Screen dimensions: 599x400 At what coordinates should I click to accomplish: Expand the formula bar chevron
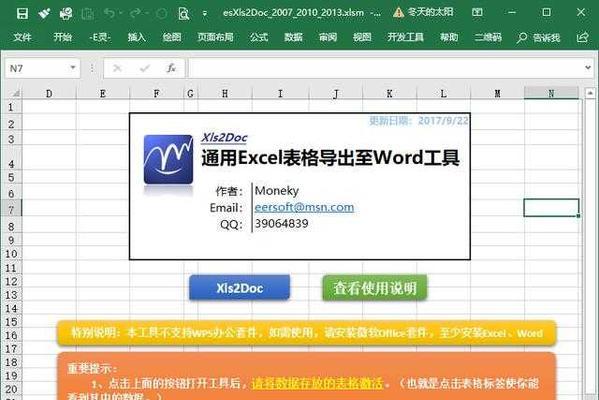coord(588,68)
